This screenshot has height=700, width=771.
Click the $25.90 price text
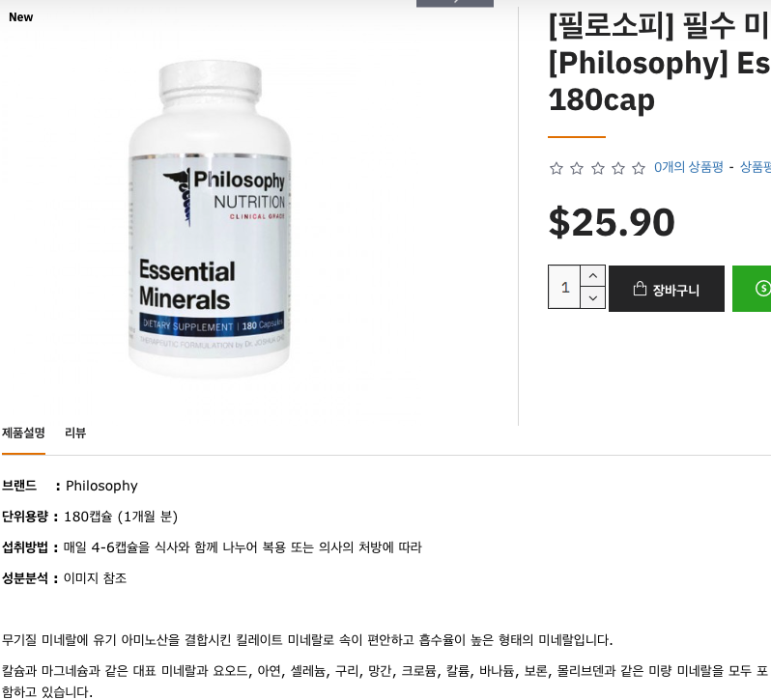pos(612,222)
